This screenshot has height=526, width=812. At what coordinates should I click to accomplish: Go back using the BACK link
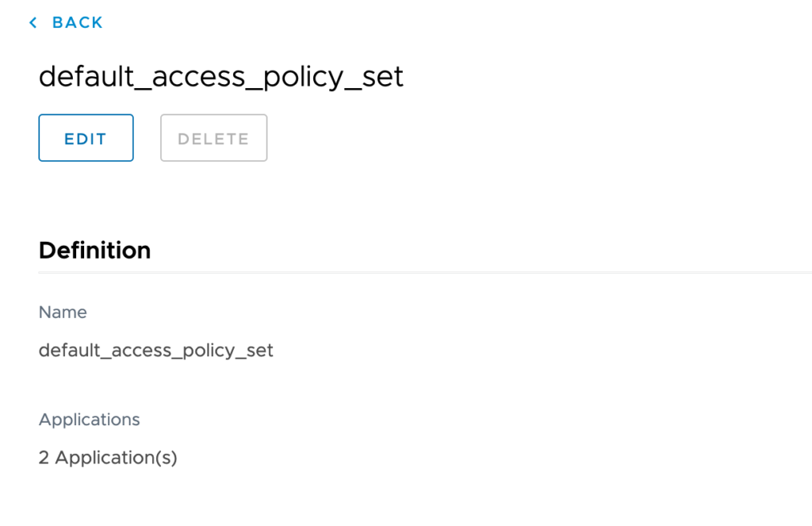[77, 23]
